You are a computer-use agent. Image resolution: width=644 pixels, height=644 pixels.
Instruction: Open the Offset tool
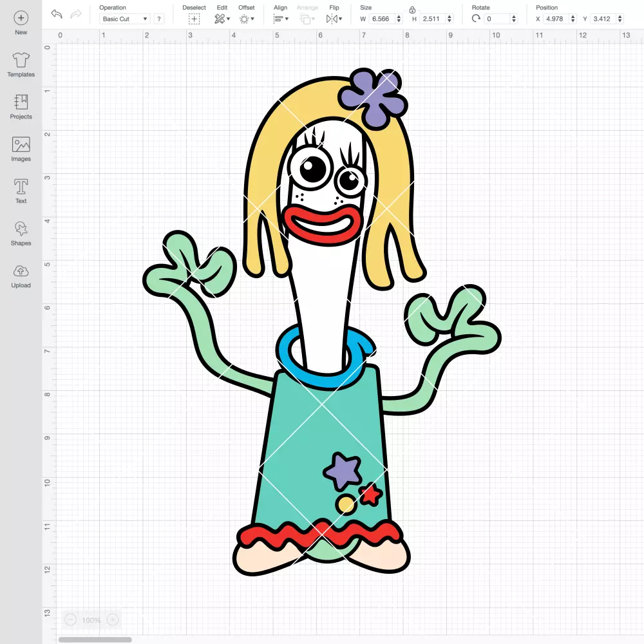[x=247, y=19]
